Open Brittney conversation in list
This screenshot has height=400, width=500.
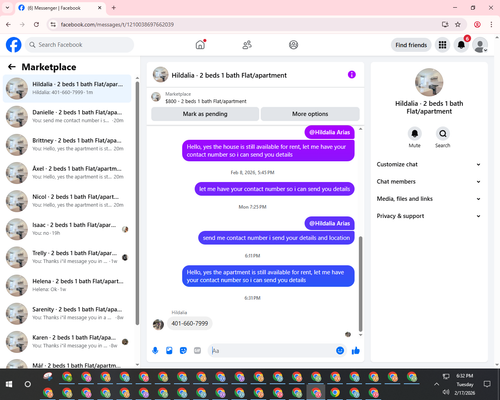click(67, 144)
